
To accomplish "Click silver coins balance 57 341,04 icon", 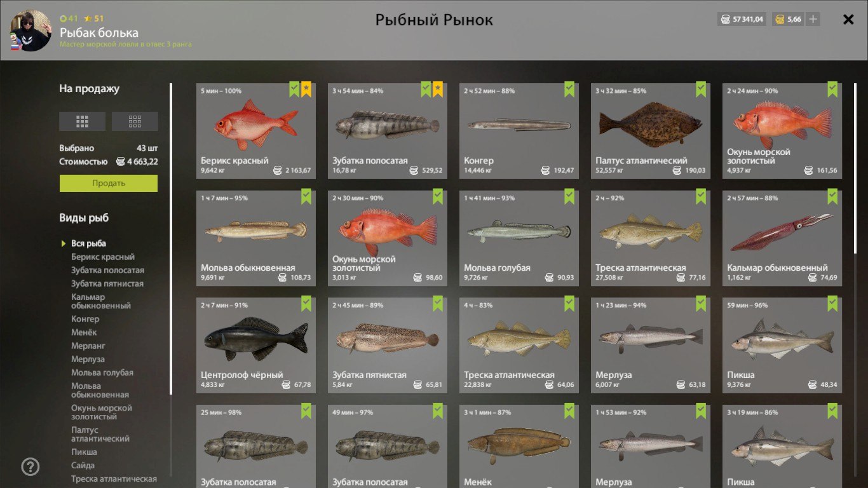I will (724, 19).
